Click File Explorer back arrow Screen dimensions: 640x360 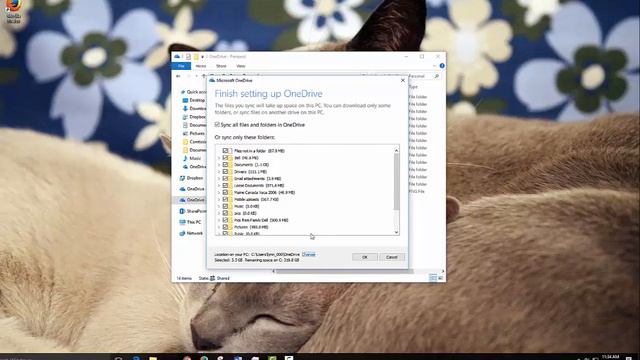coord(178,76)
